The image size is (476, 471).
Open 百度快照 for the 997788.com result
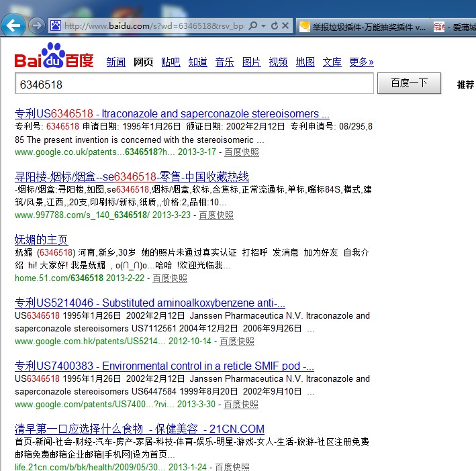pyautogui.click(x=216, y=215)
